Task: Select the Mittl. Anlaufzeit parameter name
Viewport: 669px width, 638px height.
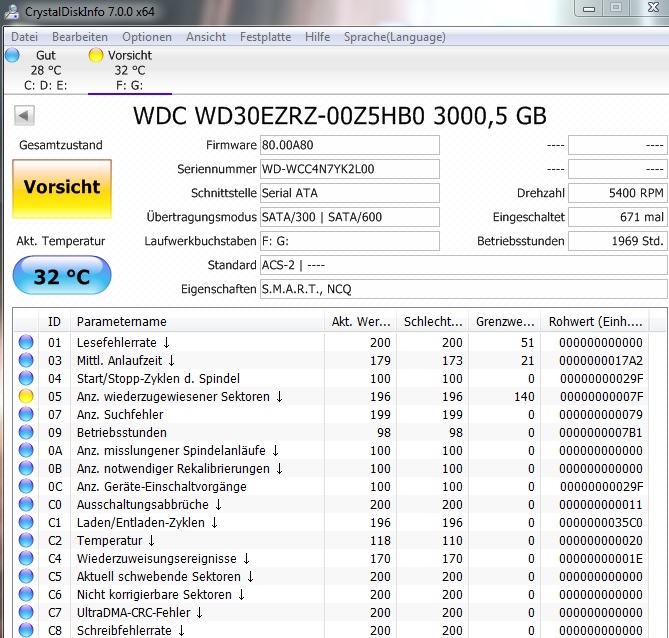Action: click(126, 361)
